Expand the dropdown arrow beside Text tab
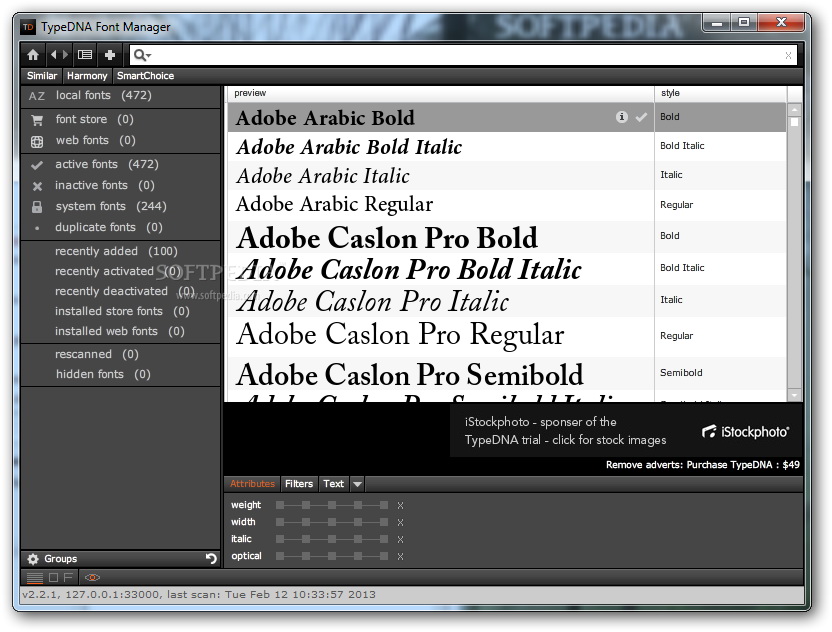Screen dimensions: 832x632 [x=358, y=484]
